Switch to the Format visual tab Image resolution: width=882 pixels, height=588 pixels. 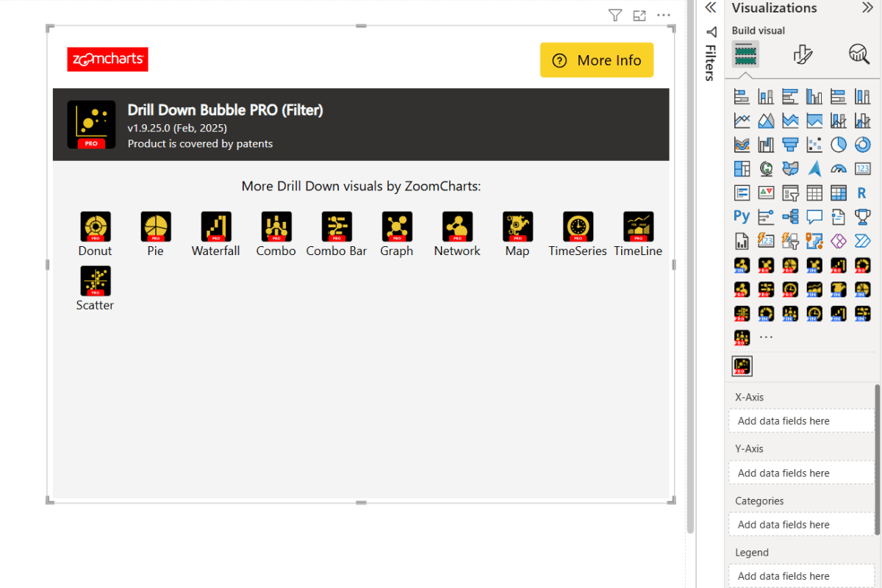[803, 54]
